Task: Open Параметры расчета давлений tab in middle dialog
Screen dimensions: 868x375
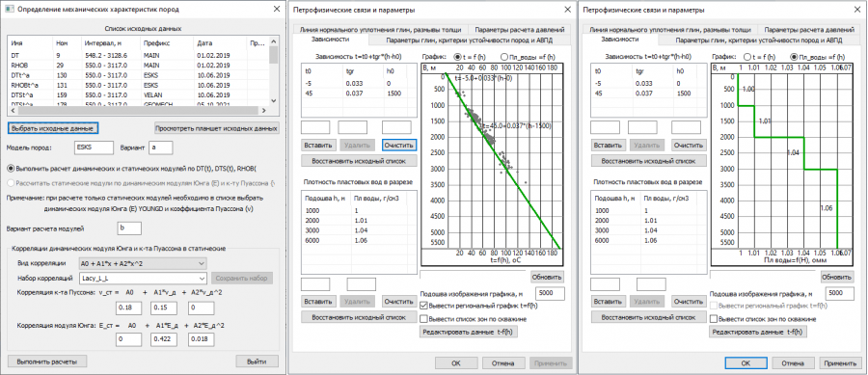Action: 519,30
